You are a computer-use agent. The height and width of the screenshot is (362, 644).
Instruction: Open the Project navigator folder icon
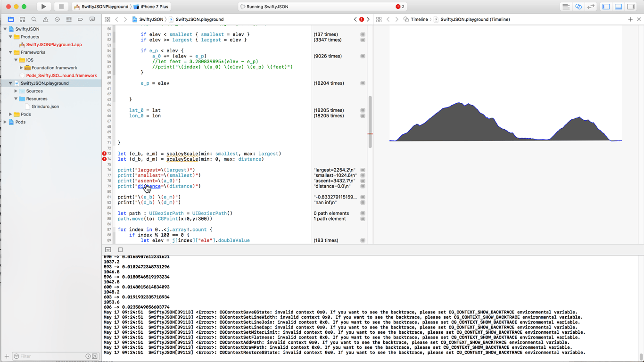tap(10, 19)
